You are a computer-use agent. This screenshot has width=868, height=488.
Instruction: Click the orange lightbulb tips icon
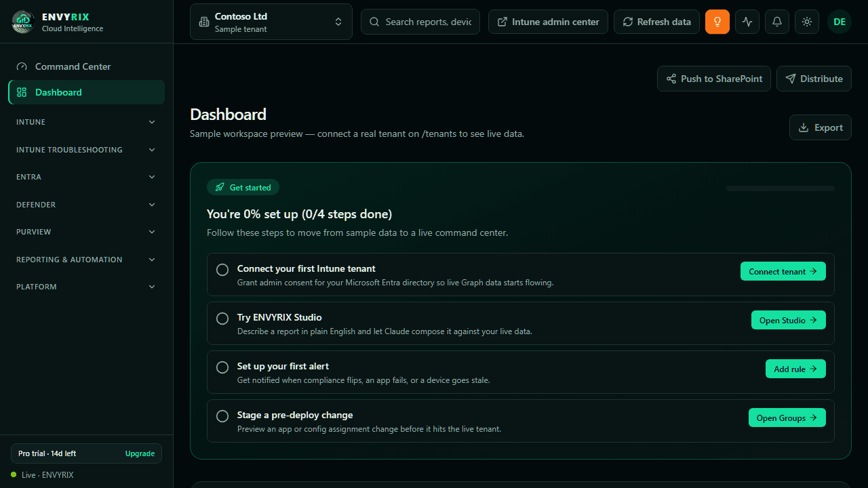pos(717,22)
